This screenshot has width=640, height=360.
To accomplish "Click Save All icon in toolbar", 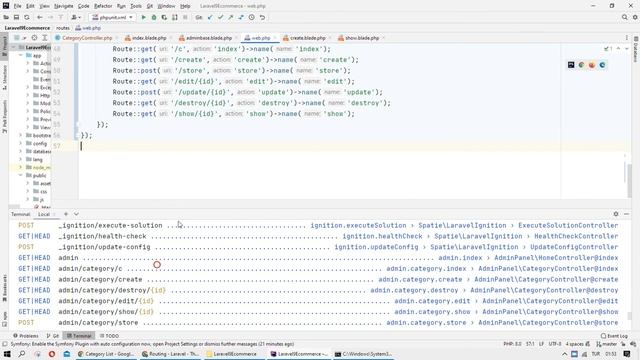I will (x=16, y=18).
